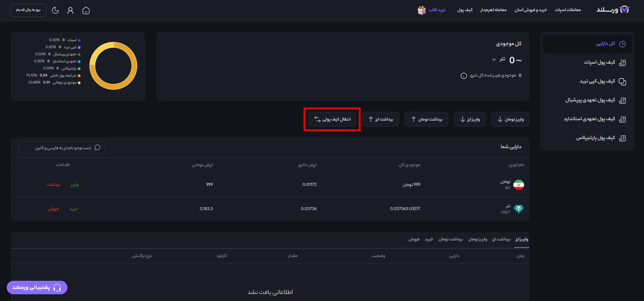Click the Iran flag Toman icon
Image resolution: width=644 pixels, height=301 pixels.
pos(518,185)
